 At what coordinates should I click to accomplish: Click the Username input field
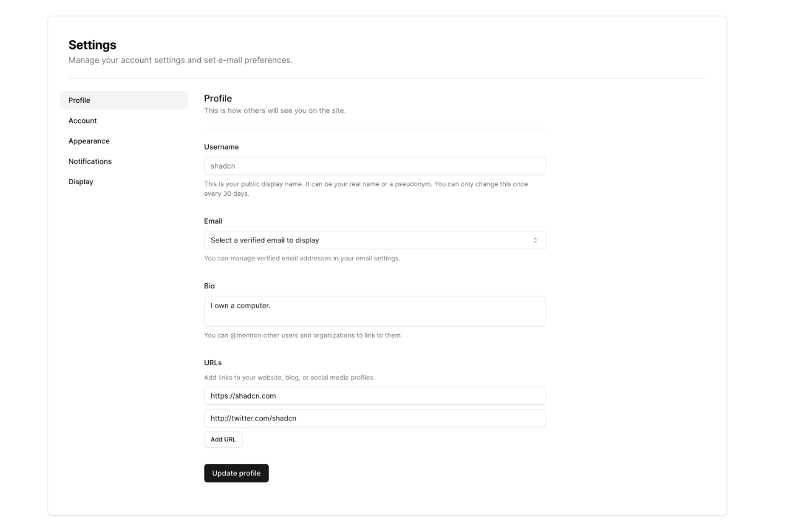(x=374, y=166)
